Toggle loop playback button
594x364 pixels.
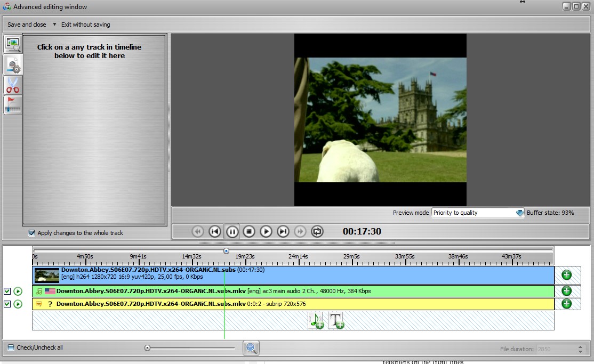pyautogui.click(x=317, y=231)
